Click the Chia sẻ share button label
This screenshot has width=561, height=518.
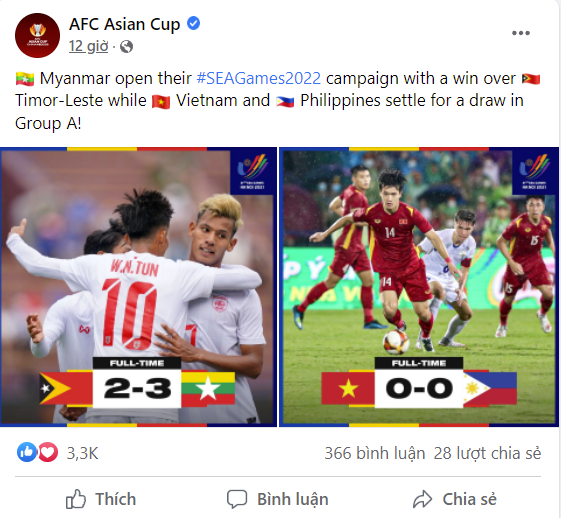tap(469, 499)
